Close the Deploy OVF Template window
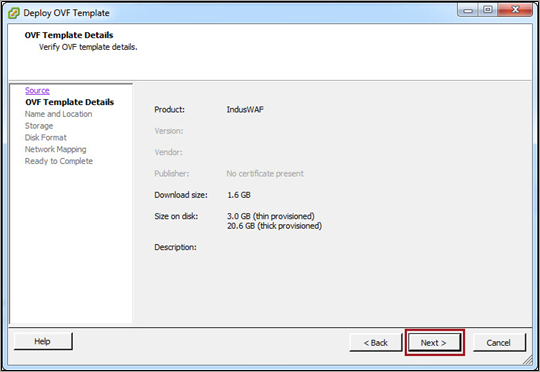The height and width of the screenshot is (372, 540). click(515, 10)
